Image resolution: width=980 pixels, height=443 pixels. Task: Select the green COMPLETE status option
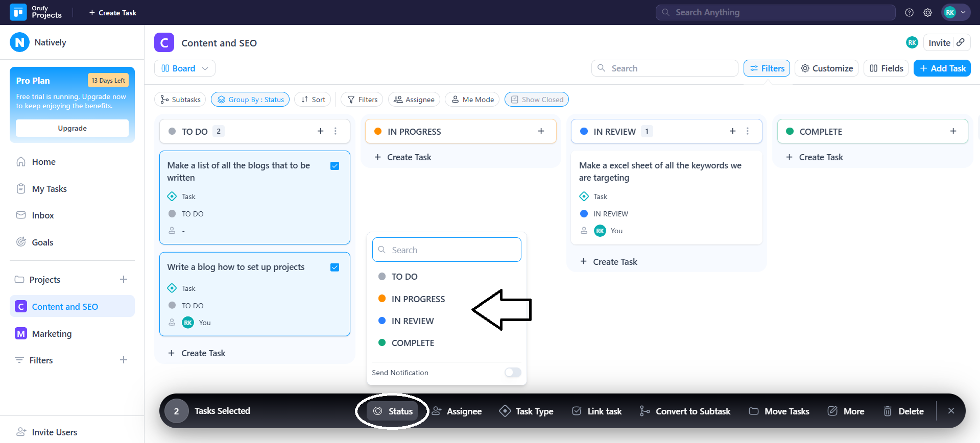[x=412, y=343]
